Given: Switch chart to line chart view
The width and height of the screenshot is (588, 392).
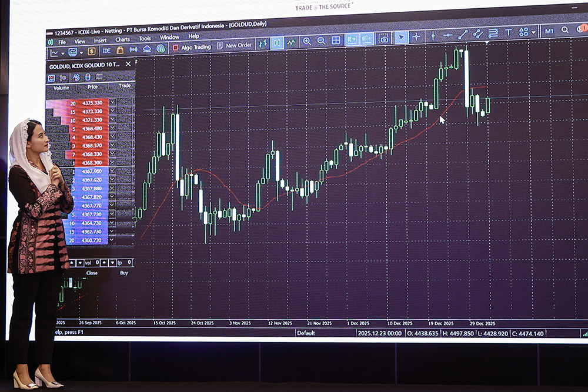Looking at the screenshot, I should tap(291, 42).
